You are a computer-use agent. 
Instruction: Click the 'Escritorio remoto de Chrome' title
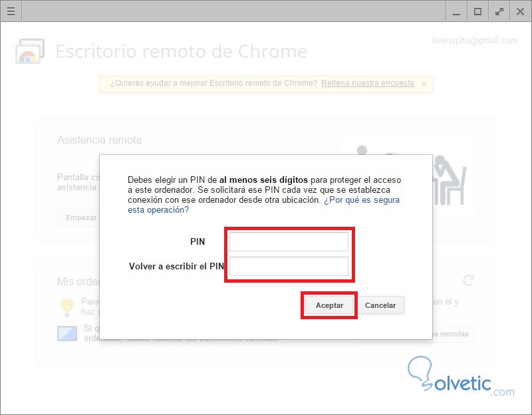point(181,52)
